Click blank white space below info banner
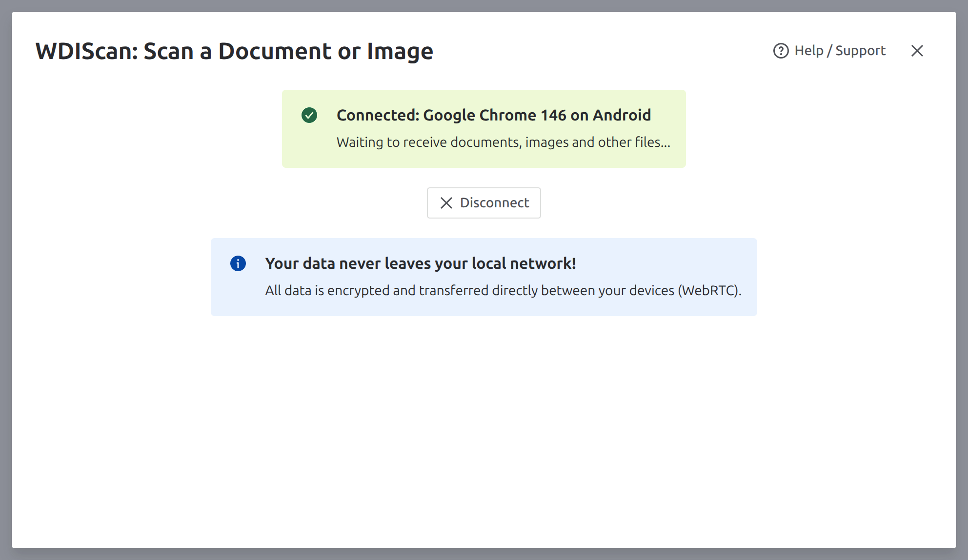Image resolution: width=968 pixels, height=560 pixels. (x=483, y=429)
